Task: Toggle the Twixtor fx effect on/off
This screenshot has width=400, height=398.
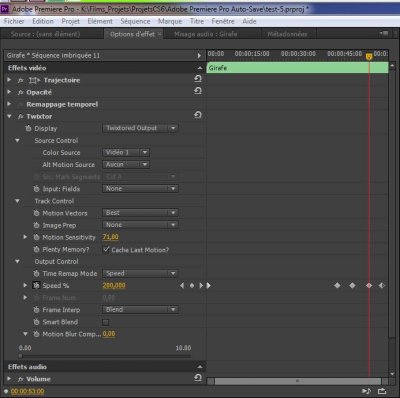Action: tap(21, 116)
